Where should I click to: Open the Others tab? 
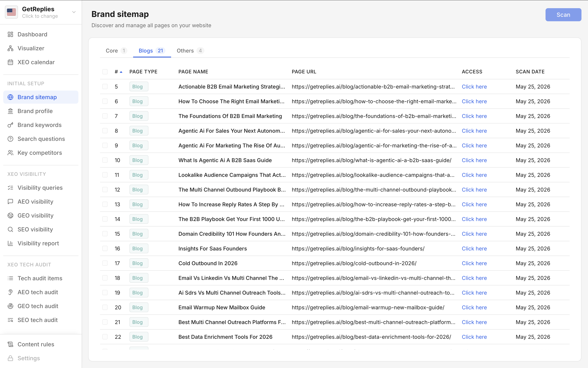[190, 51]
